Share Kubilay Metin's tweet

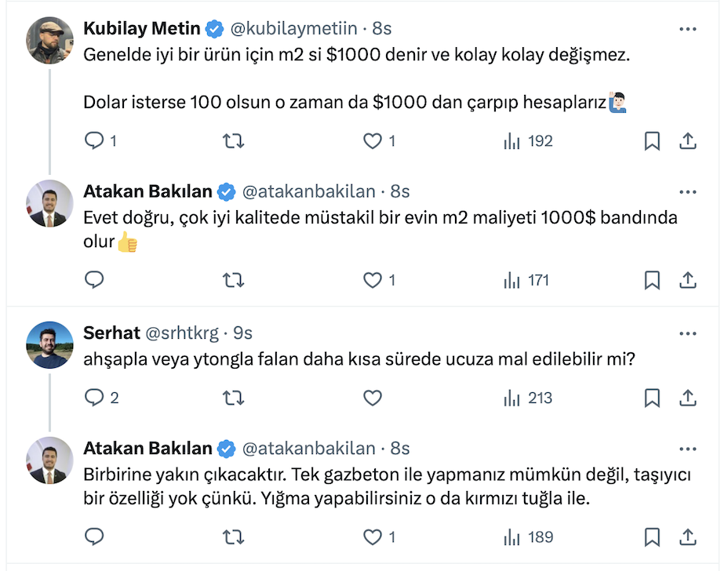687,141
